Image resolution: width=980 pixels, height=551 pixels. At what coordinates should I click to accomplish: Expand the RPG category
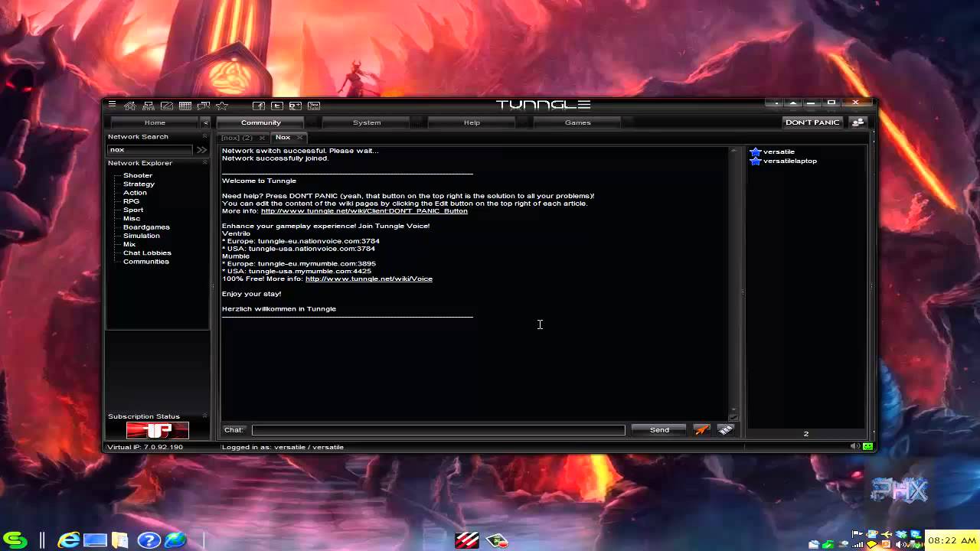[131, 201]
